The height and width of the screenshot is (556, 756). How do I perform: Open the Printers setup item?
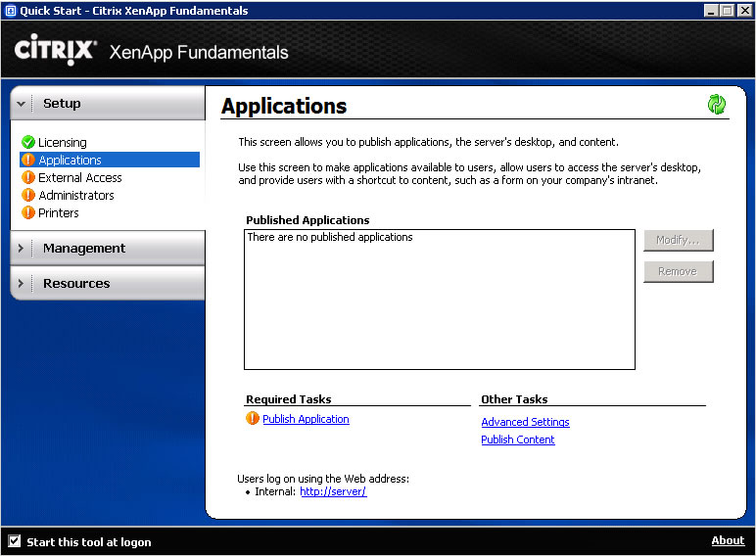point(59,213)
